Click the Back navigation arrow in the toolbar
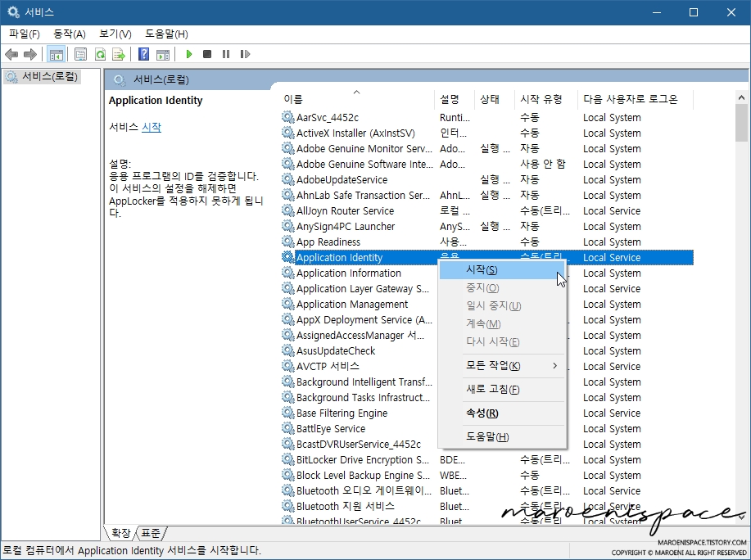This screenshot has height=560, width=751. coord(11,54)
